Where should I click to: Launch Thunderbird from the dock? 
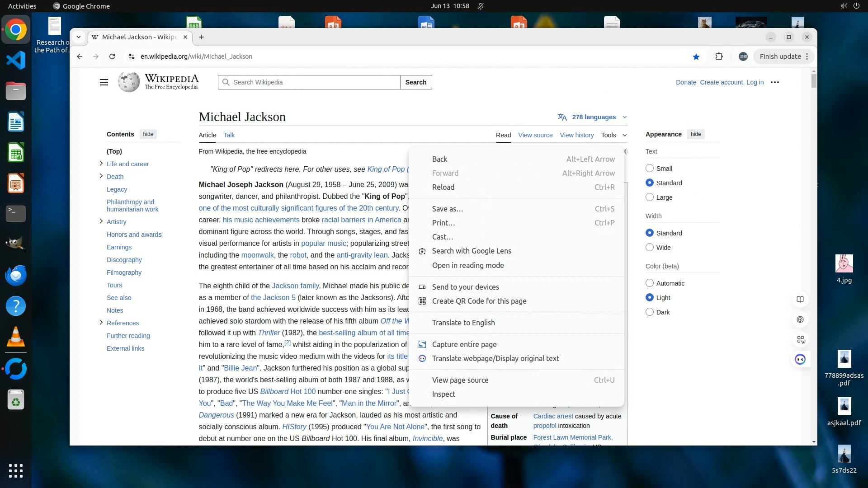click(x=16, y=276)
